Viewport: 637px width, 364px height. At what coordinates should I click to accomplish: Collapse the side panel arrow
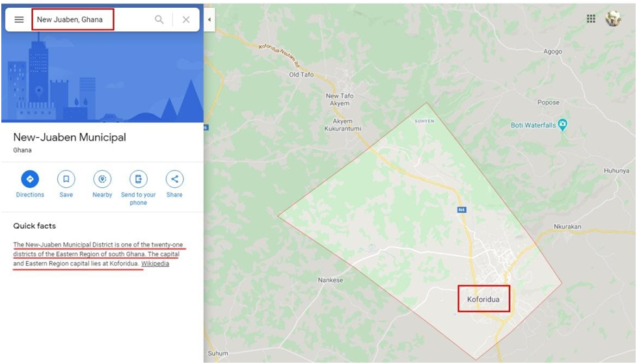210,19
